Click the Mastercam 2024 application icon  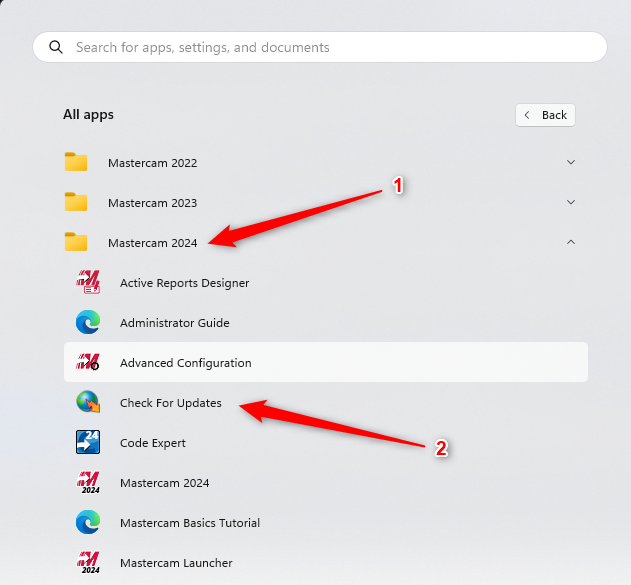(x=88, y=482)
